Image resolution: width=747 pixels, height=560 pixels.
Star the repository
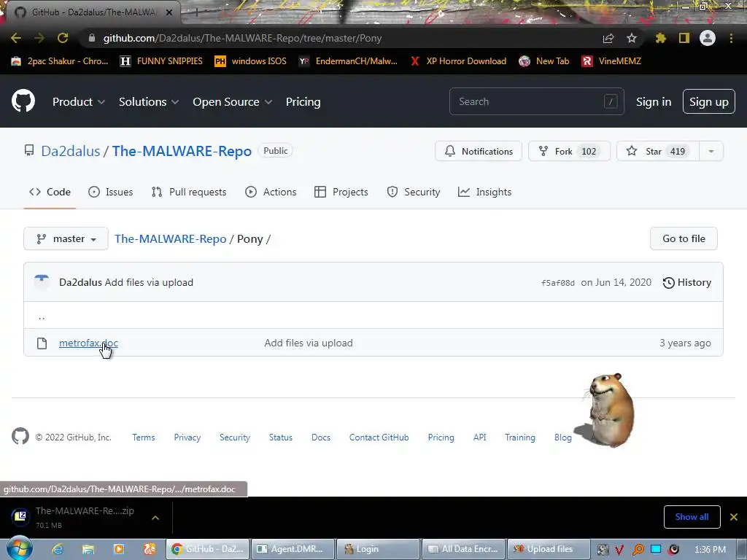tap(658, 151)
